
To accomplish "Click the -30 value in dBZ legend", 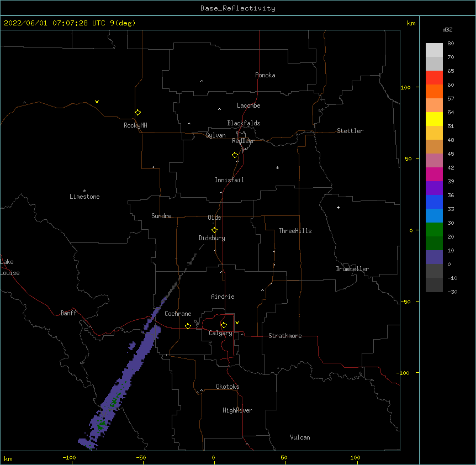I will click(x=452, y=292).
